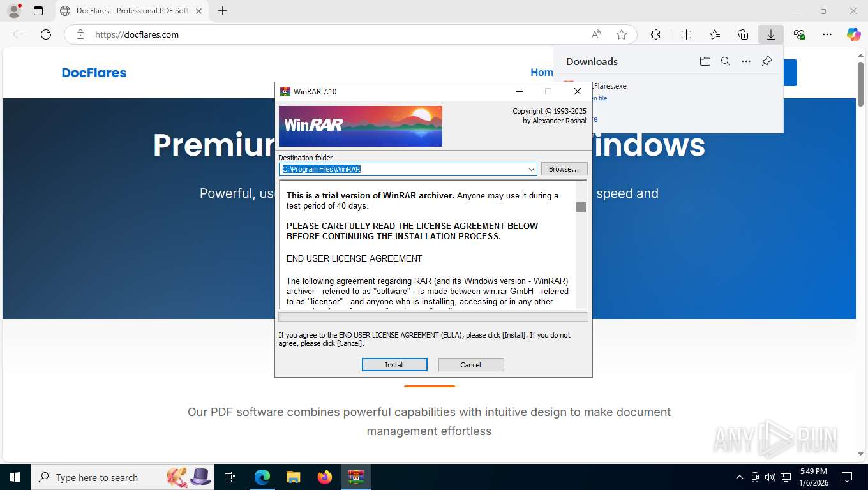Open more options in Downloads panel
The width and height of the screenshot is (868, 490).
point(746,61)
